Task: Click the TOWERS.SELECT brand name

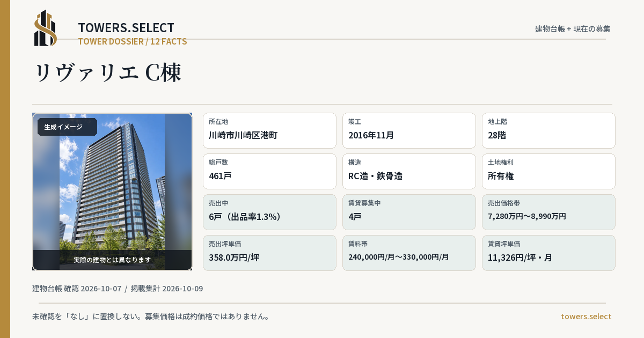Action: (x=126, y=28)
